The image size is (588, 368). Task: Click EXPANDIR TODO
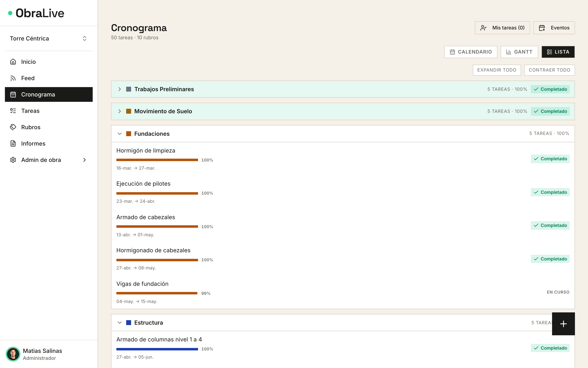(497, 70)
